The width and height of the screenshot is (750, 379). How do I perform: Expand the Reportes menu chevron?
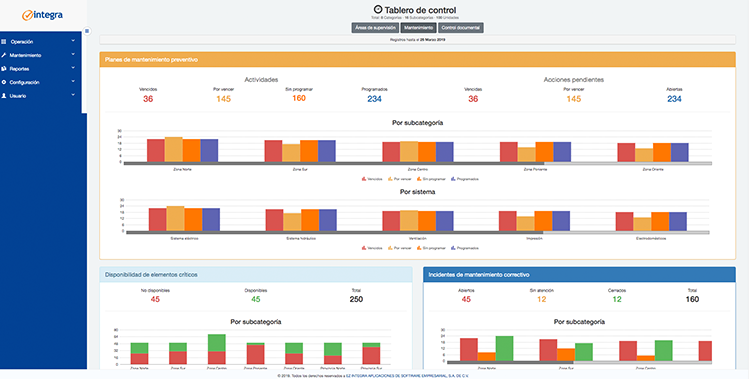(73, 68)
